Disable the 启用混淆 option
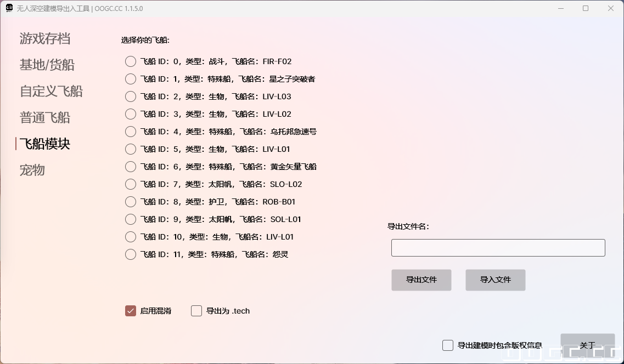624x364 pixels. point(130,311)
